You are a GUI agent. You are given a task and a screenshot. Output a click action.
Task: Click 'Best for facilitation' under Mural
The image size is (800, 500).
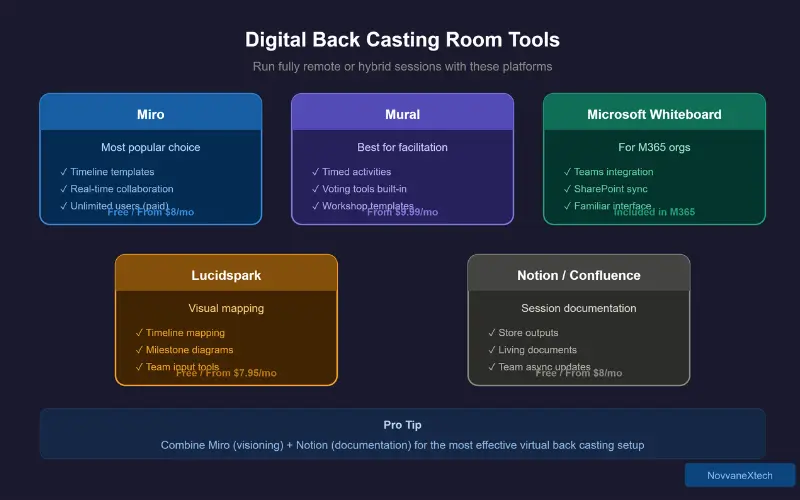point(403,147)
